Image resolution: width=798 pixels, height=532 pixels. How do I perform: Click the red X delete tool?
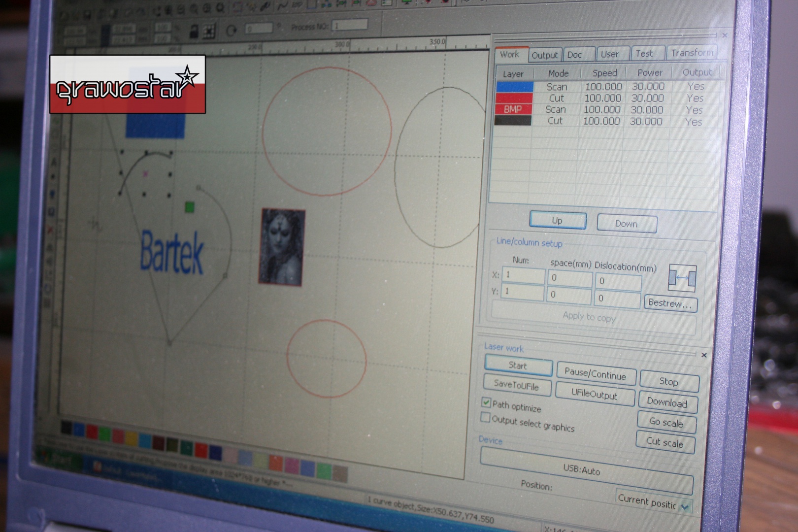point(50,231)
